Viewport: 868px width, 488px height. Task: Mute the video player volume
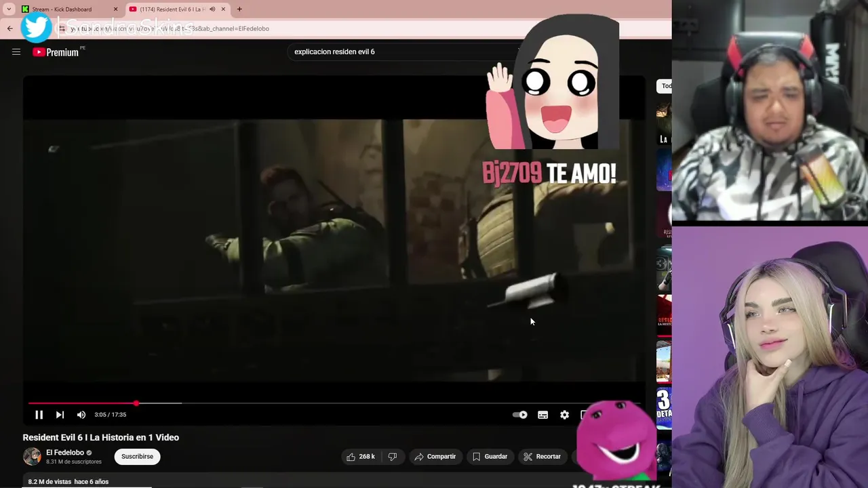81,415
